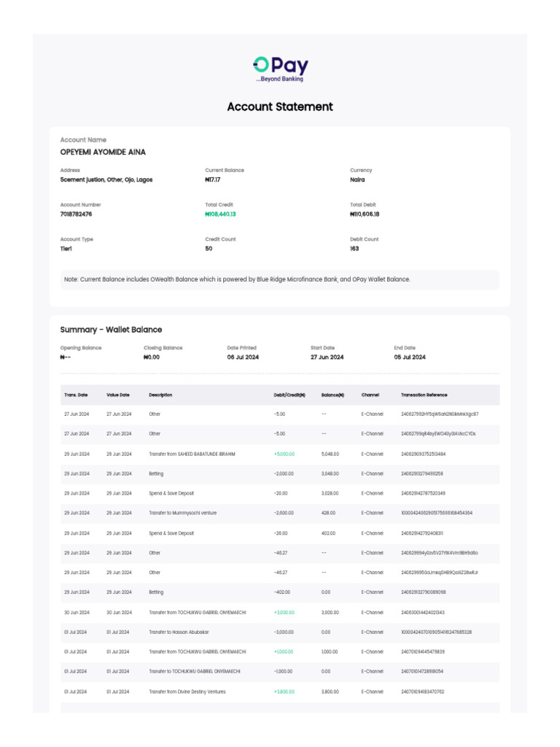Click the Current Balance note banner
The width and height of the screenshot is (560, 747).
point(280,279)
